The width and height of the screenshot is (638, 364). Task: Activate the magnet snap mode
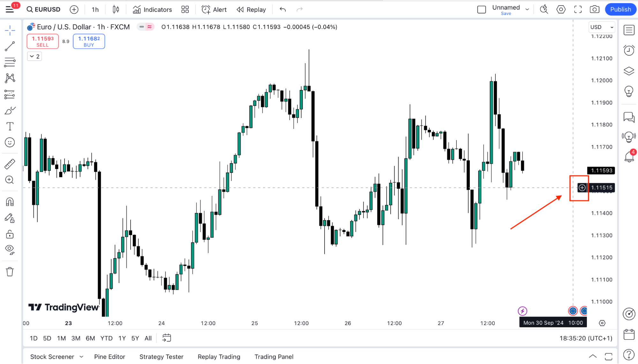click(10, 202)
